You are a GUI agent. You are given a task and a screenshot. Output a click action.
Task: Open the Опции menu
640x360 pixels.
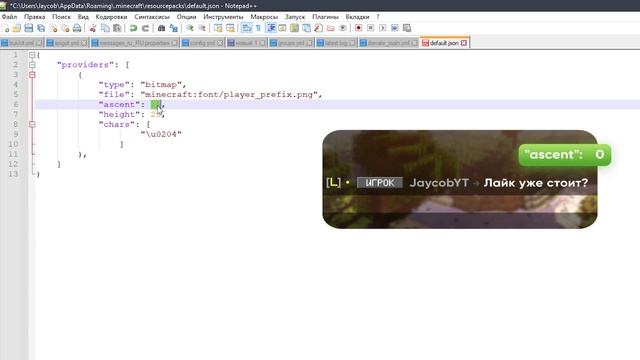point(186,17)
